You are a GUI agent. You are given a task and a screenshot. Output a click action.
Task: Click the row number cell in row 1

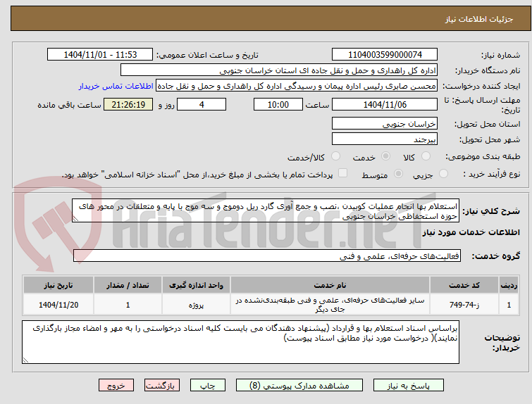pyautogui.click(x=509, y=305)
